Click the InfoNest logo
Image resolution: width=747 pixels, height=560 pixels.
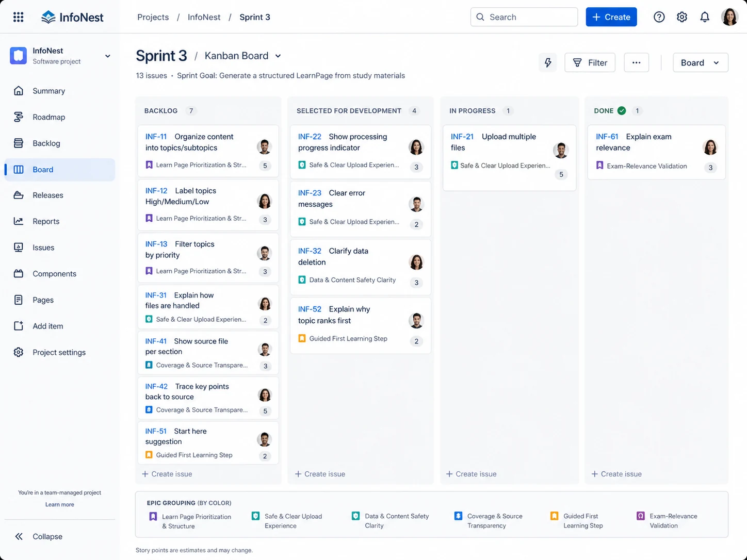coord(72,17)
